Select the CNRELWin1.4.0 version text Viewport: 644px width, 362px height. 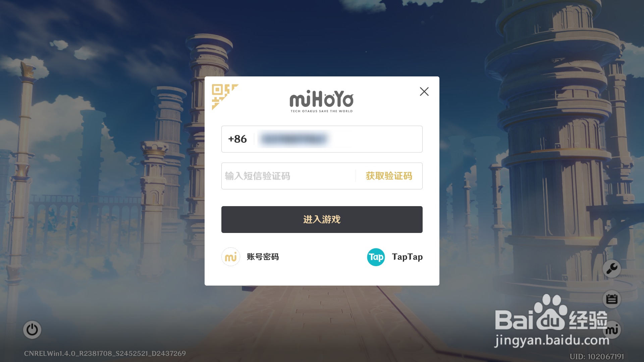(x=105, y=354)
